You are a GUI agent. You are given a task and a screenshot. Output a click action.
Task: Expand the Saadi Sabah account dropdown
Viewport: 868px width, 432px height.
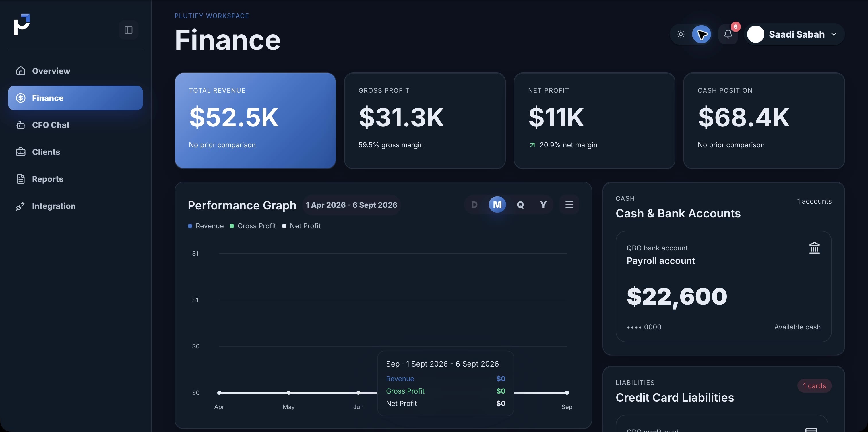pos(794,34)
